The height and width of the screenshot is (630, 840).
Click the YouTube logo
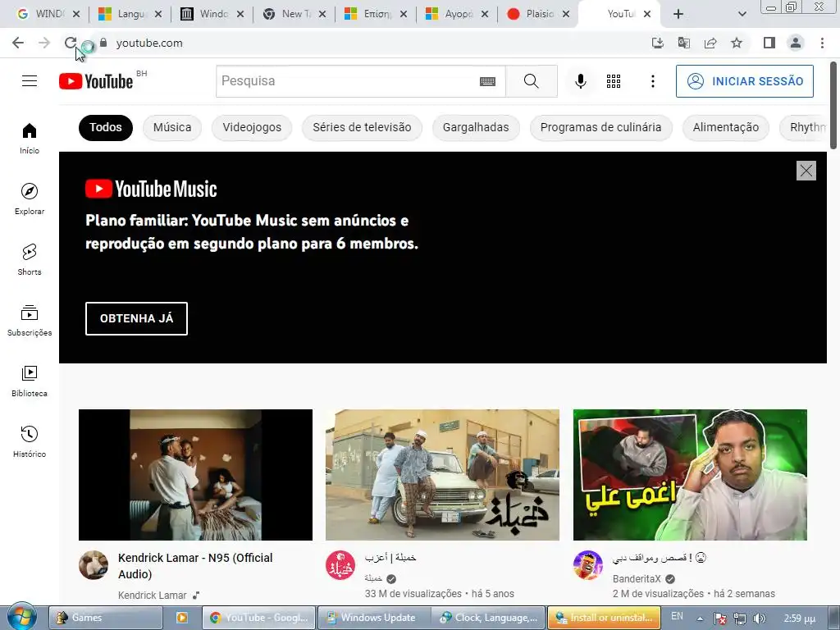[96, 81]
